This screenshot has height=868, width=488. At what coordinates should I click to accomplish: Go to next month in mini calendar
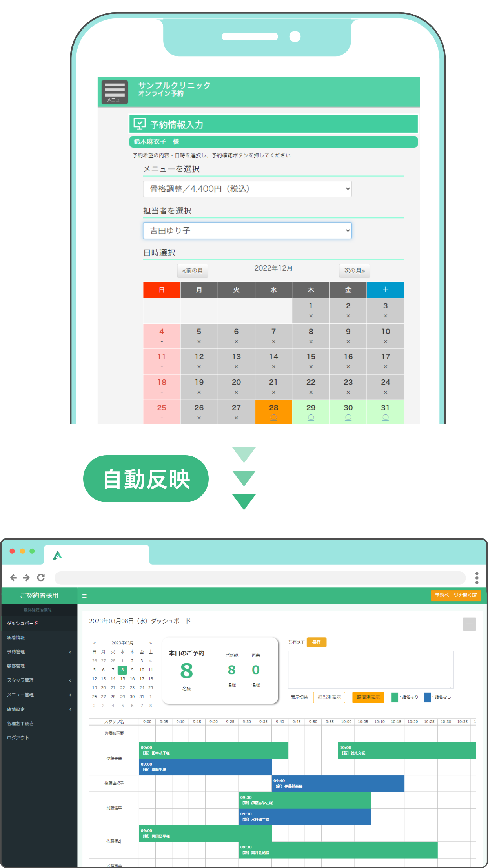151,643
